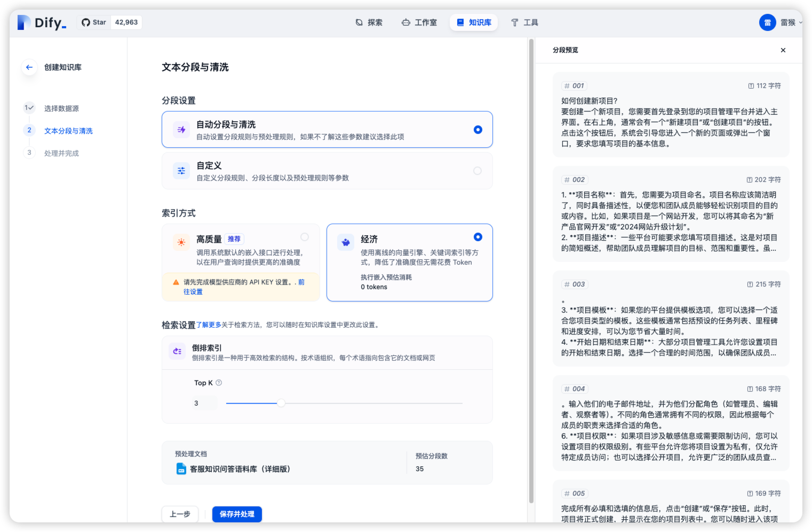This screenshot has height=532, width=812.
Task: Click the 保存并处理 button
Action: click(237, 514)
